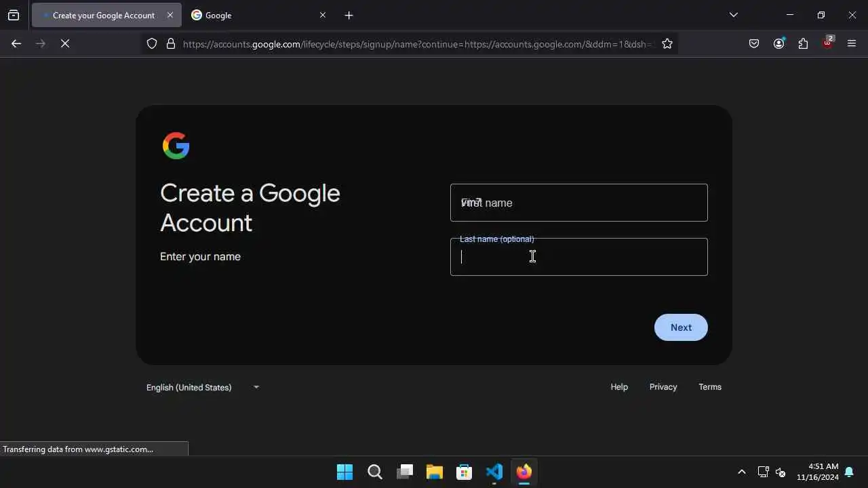Viewport: 868px width, 488px height.
Task: Switch to the Google tab
Action: tap(258, 15)
